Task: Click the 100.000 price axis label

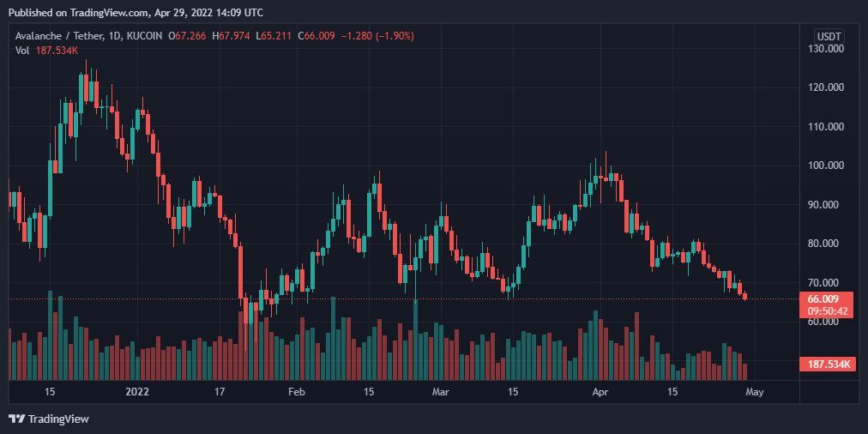Action: 825,166
